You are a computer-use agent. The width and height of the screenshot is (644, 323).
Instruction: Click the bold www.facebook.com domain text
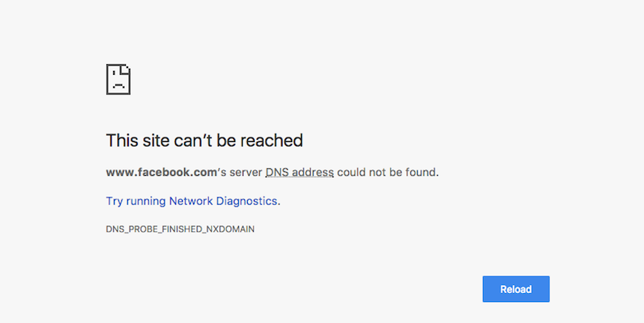pos(161,172)
